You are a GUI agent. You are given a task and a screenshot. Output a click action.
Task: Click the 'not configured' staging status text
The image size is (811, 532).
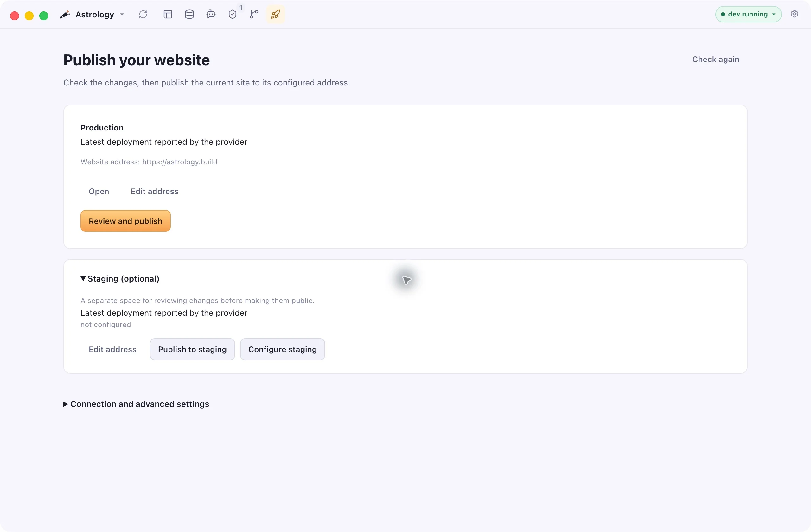coord(105,325)
